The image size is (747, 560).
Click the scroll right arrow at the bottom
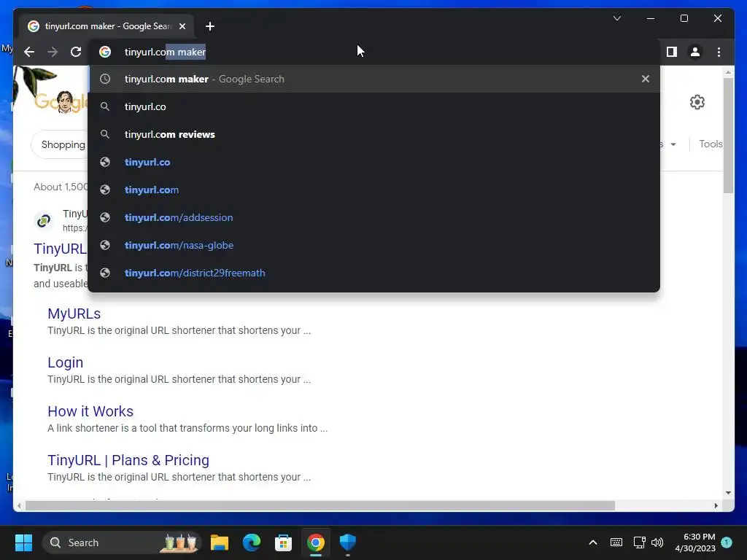click(716, 506)
